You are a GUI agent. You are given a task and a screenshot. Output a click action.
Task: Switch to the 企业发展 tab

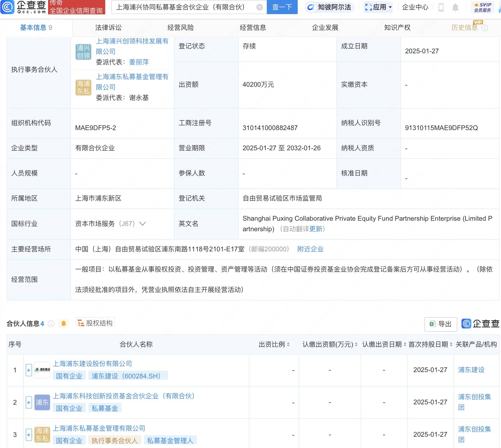coord(325,28)
